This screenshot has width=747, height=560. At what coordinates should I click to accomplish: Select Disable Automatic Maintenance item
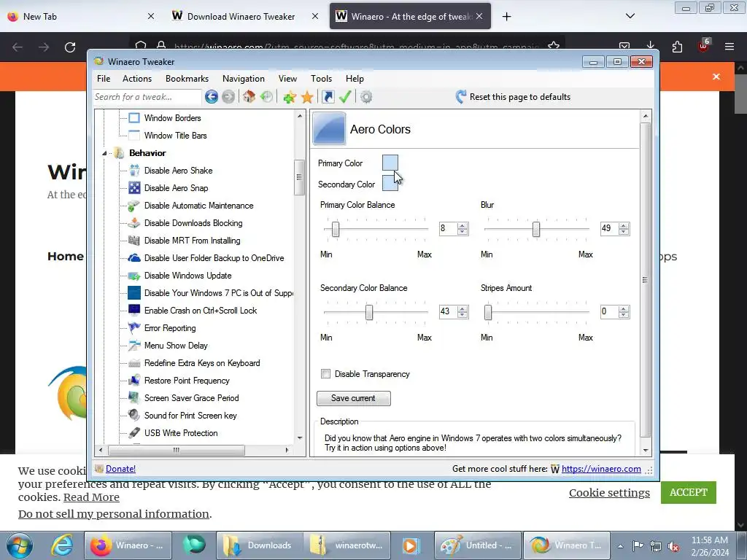pyautogui.click(x=198, y=206)
